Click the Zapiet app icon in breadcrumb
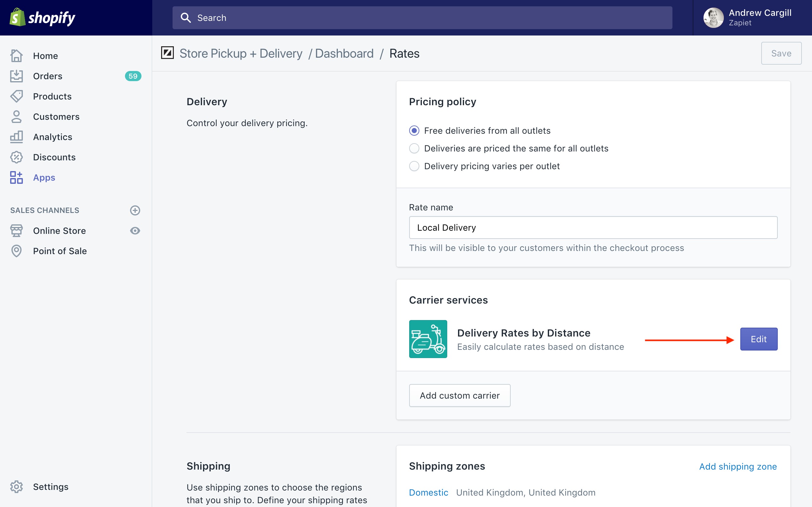This screenshot has height=507, width=812. tap(167, 53)
